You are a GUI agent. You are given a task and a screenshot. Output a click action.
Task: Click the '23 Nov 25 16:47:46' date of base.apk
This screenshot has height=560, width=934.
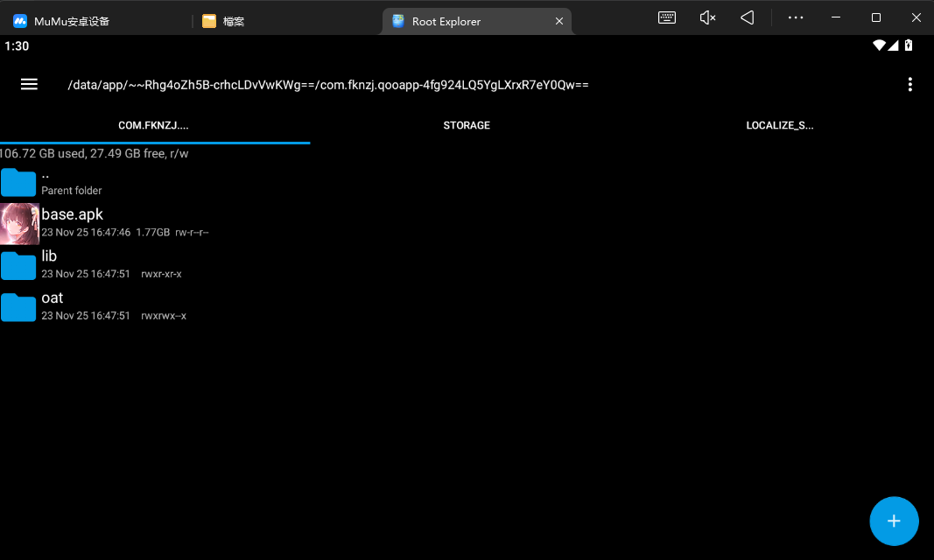pos(86,232)
